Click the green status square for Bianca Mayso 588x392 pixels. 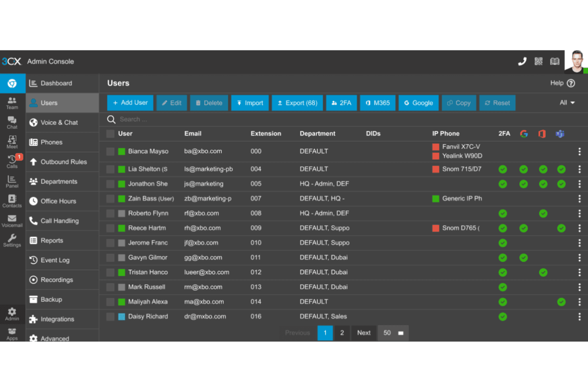(x=122, y=151)
